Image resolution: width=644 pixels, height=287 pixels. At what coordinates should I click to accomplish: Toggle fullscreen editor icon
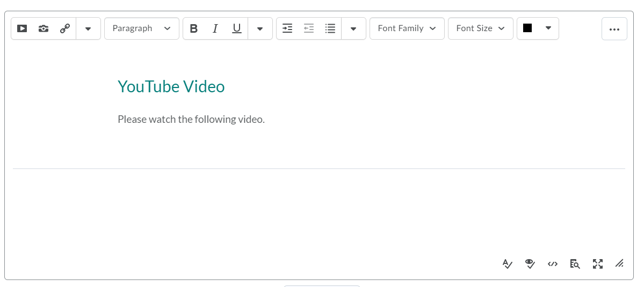pyautogui.click(x=598, y=263)
